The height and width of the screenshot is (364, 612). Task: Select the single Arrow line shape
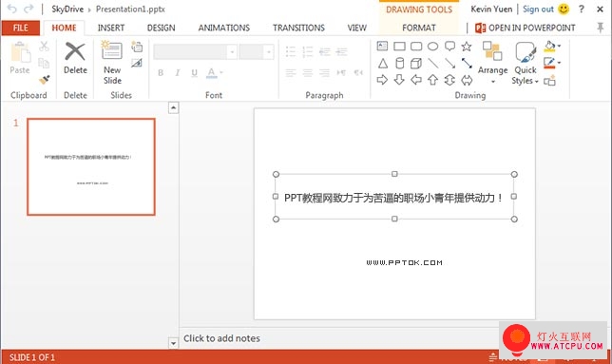[x=450, y=64]
